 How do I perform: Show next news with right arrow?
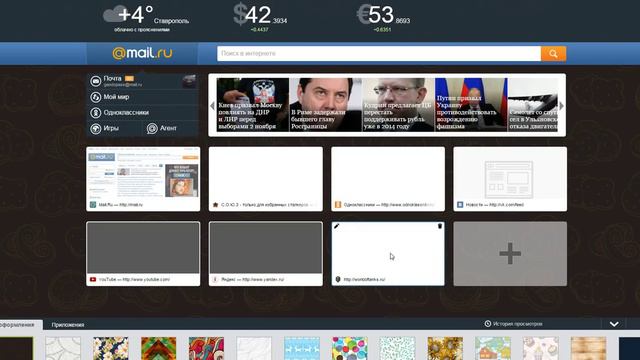click(x=562, y=106)
